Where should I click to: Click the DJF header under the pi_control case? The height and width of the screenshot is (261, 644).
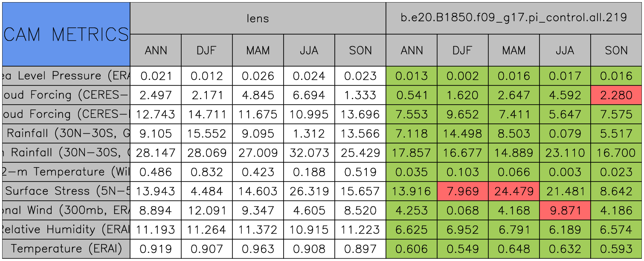(x=462, y=50)
